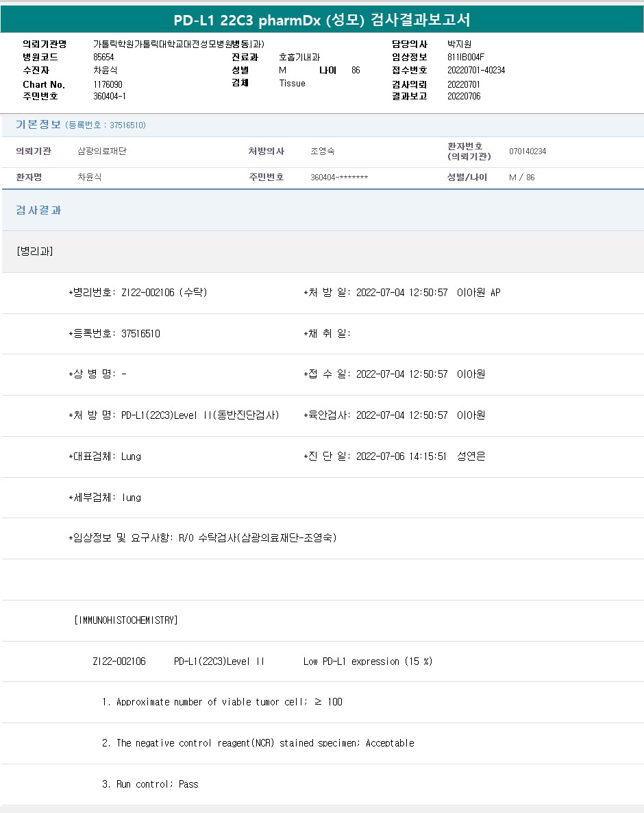Click the 담당의사 name 박지원
644x813 pixels.
click(459, 44)
